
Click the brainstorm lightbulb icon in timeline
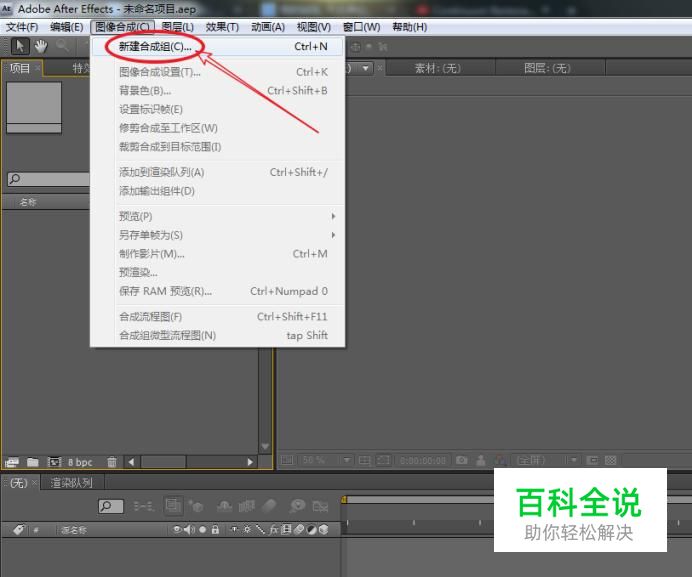coord(297,506)
